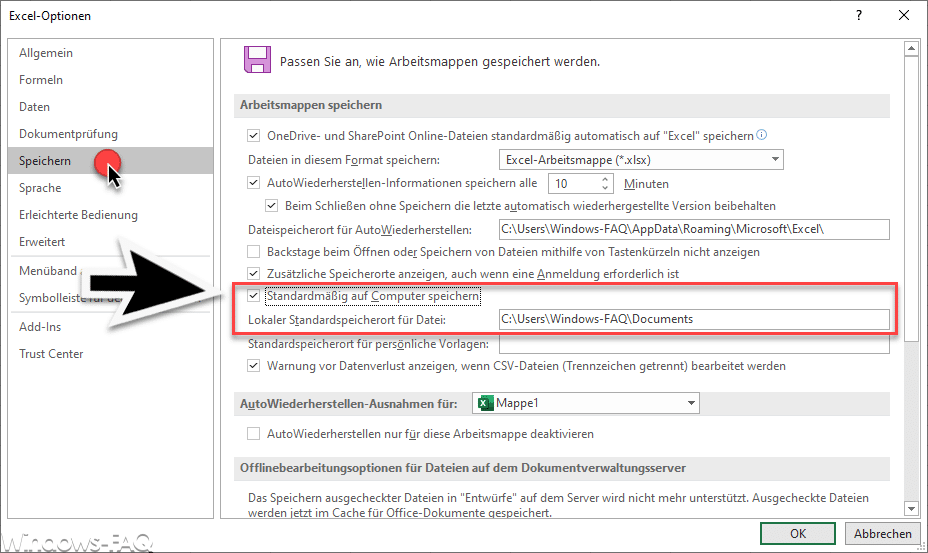
Task: Decrease AutoRecover minutes with down arrow
Action: [605, 188]
